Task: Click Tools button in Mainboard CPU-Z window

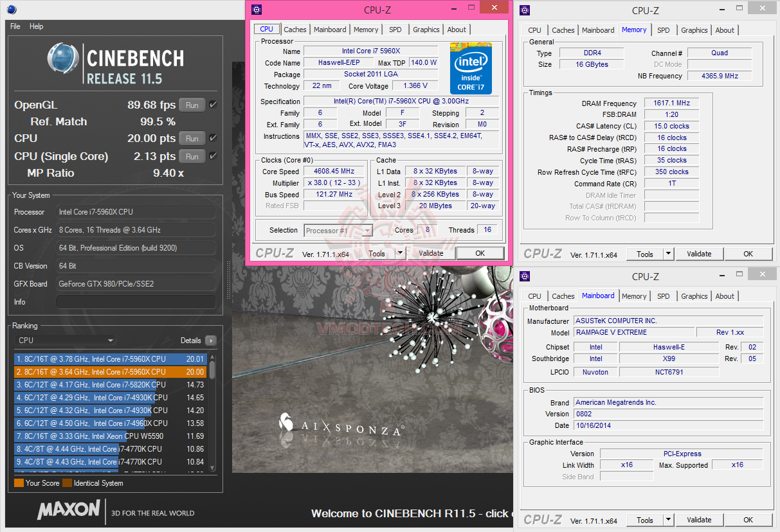Action: click(645, 520)
